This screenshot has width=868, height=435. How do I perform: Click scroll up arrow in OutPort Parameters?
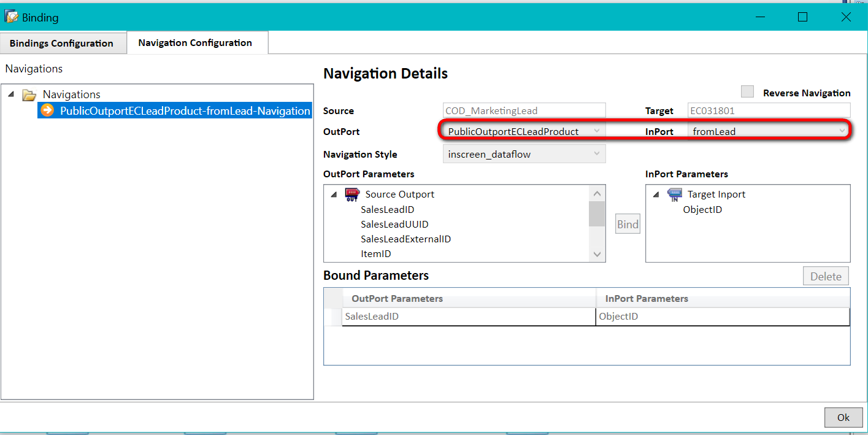(x=597, y=193)
